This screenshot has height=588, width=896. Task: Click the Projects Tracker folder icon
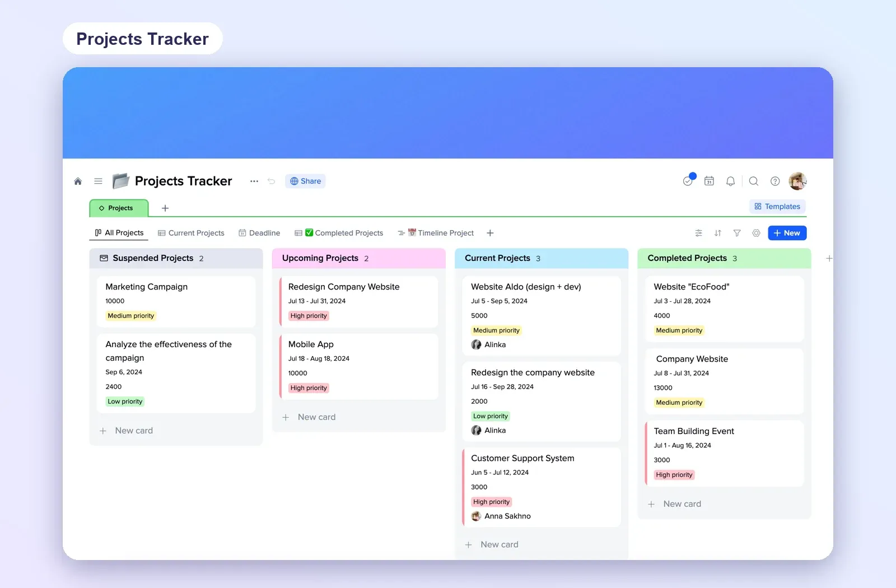tap(120, 181)
